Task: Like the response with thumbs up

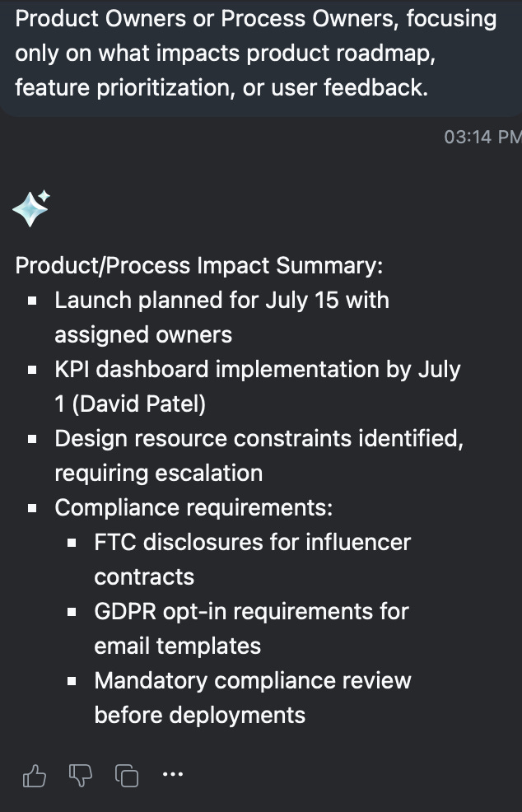Action: tap(35, 776)
